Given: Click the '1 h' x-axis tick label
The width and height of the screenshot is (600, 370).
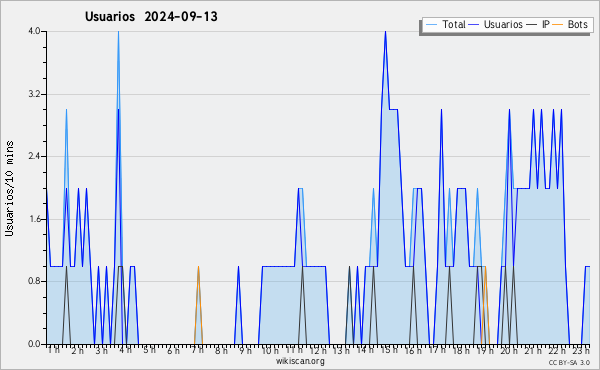Looking at the screenshot, I should [x=54, y=350].
